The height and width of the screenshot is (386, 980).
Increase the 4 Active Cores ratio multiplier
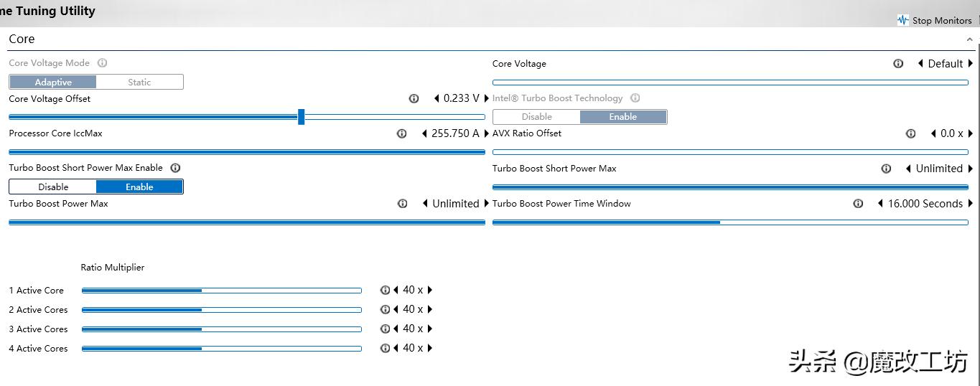[430, 349]
